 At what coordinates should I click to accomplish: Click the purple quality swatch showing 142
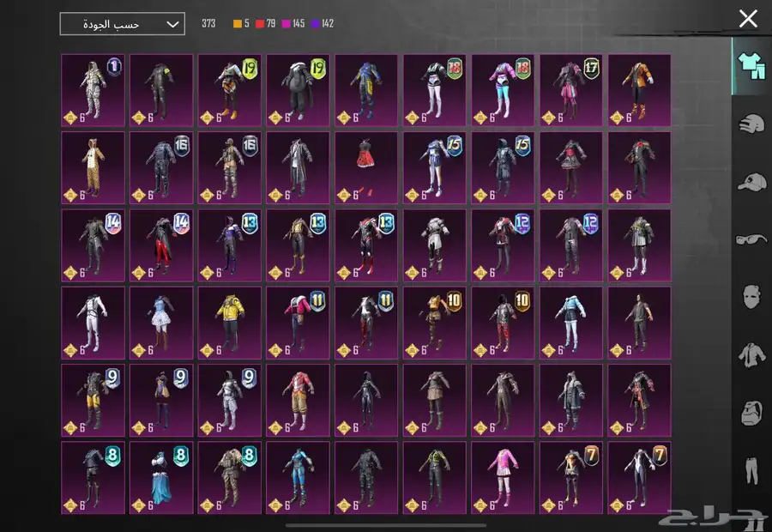(x=316, y=24)
